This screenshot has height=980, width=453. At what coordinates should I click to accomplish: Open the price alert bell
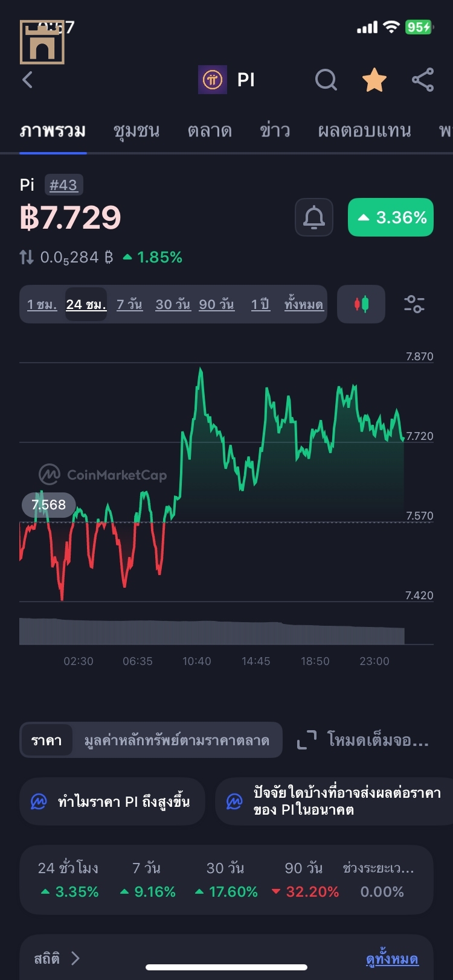click(x=313, y=217)
